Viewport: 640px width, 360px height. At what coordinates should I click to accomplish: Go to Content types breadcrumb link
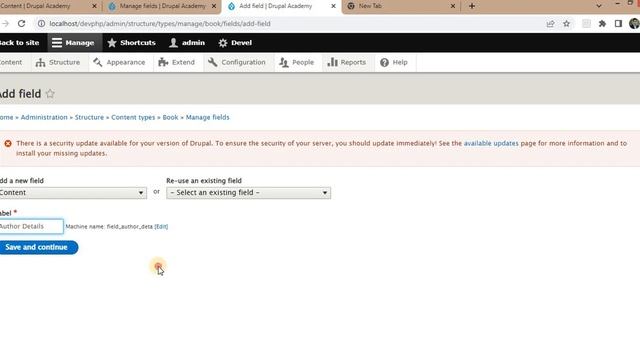(133, 118)
